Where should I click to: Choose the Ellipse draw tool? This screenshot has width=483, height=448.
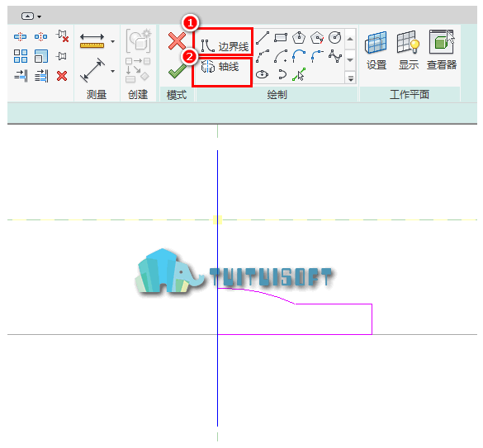(262, 74)
